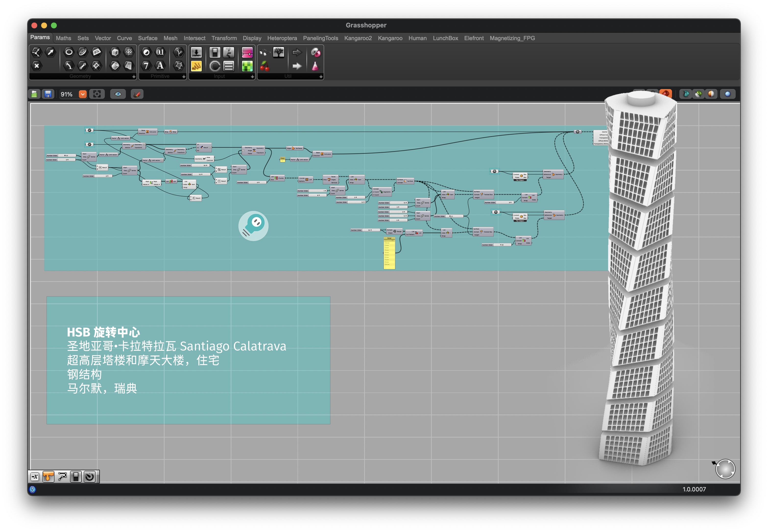Open file with green folder button

[x=34, y=94]
